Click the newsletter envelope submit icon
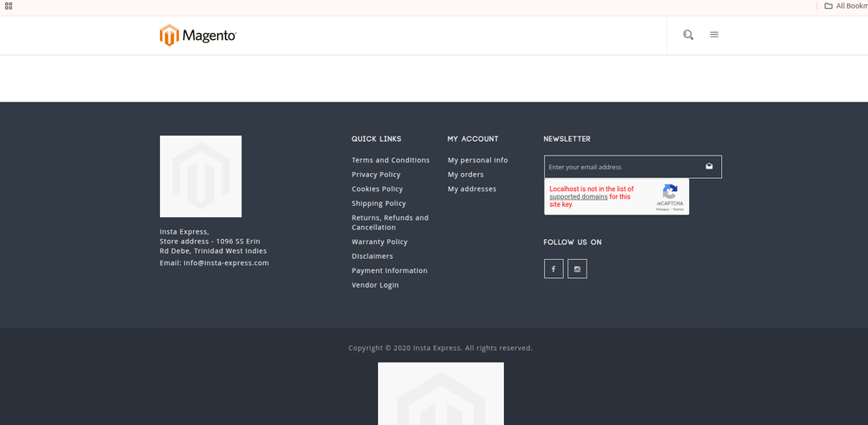 (709, 167)
